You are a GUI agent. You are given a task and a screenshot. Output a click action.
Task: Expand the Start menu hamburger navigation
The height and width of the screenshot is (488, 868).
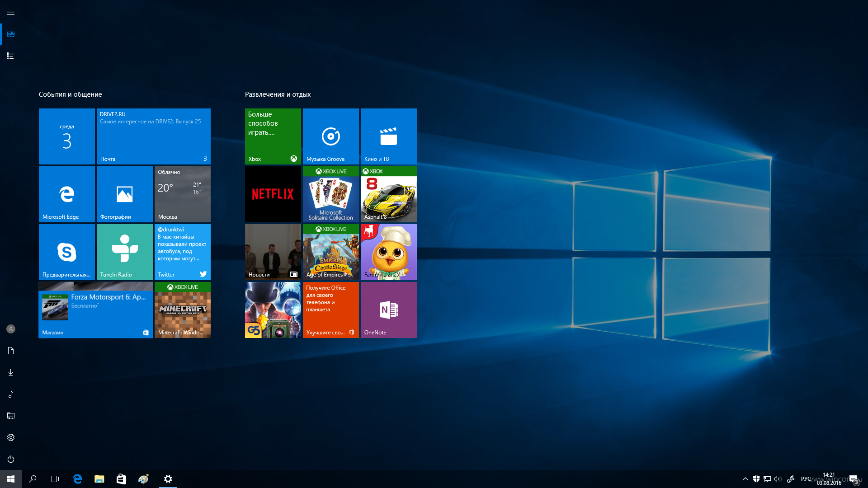click(x=11, y=13)
